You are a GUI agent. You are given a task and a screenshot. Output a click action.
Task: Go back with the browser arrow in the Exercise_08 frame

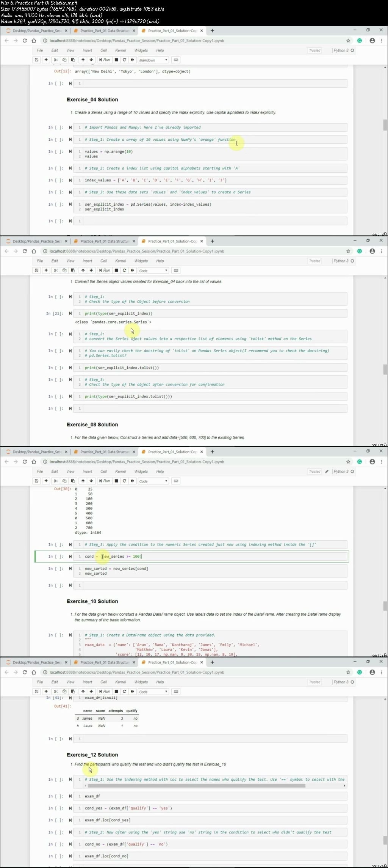[6, 251]
